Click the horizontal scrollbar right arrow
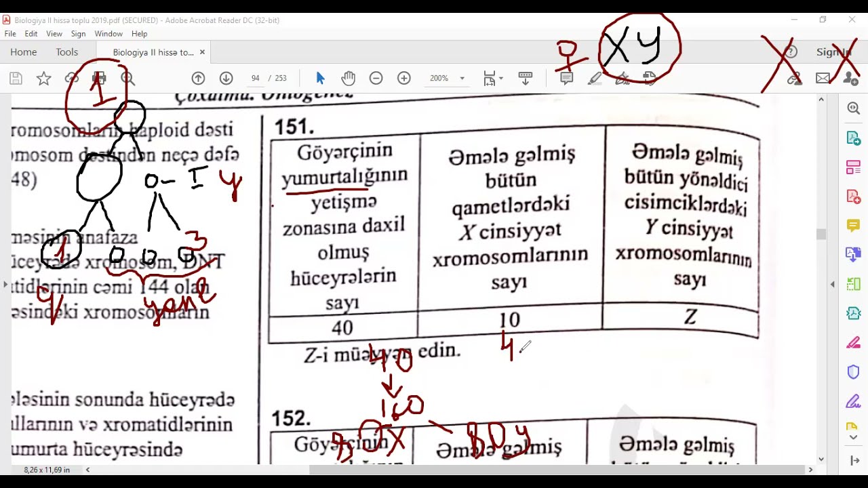 coord(810,469)
